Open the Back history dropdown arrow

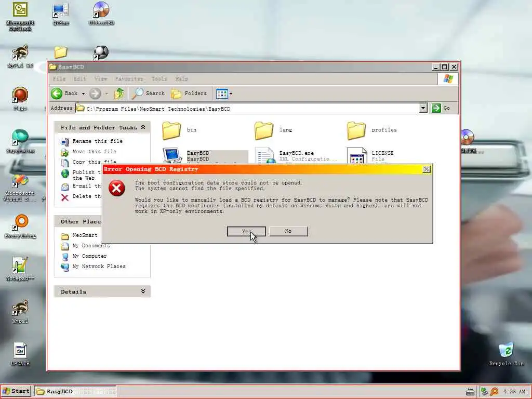pos(83,94)
